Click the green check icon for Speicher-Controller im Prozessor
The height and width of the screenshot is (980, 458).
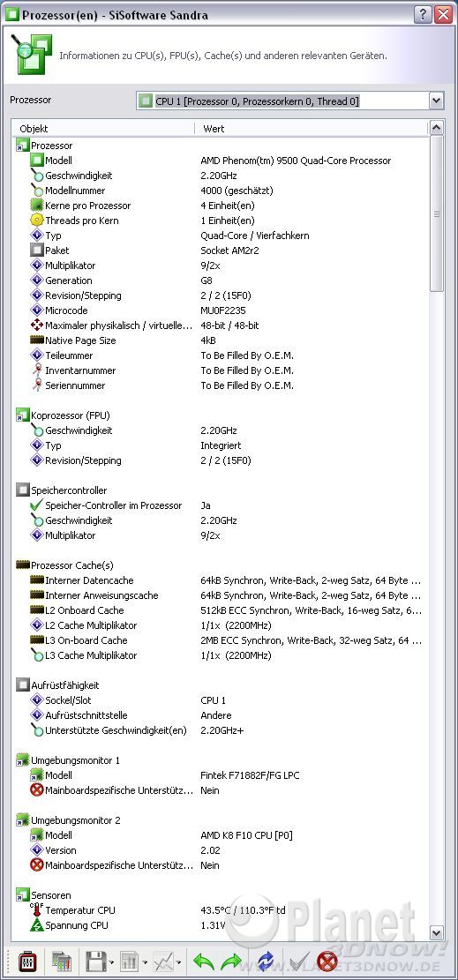(36, 505)
